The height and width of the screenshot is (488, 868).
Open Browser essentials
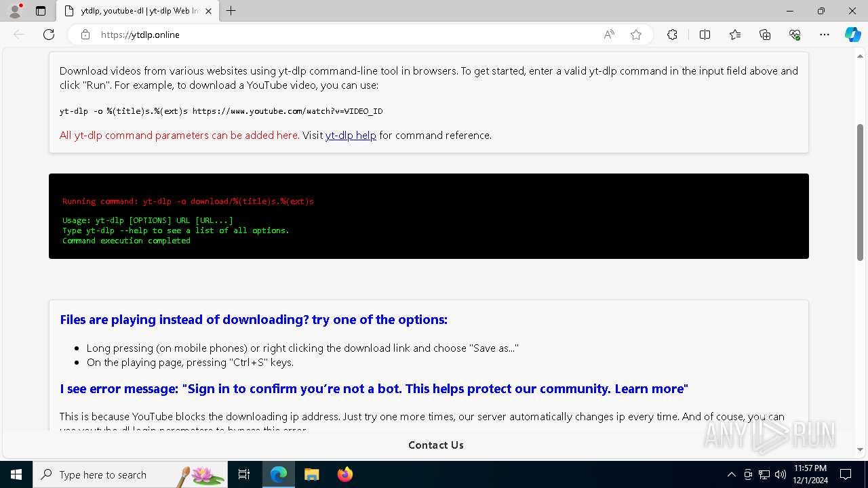click(x=795, y=35)
